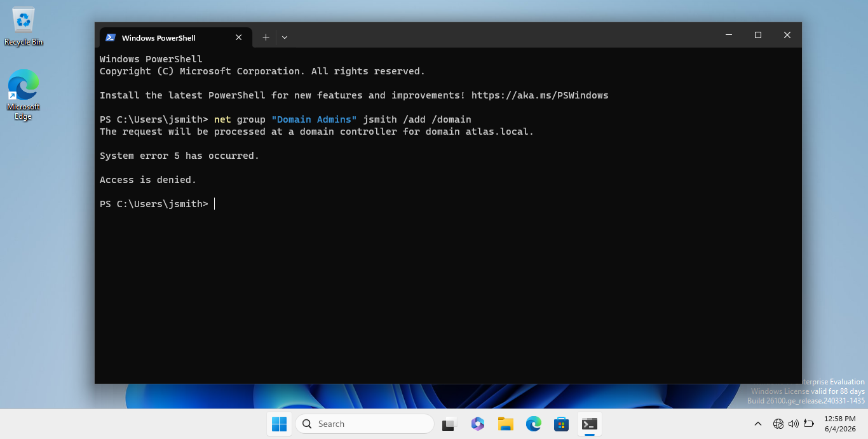Launch Microsoft Edge from taskbar
This screenshot has width=868, height=439.
534,424
